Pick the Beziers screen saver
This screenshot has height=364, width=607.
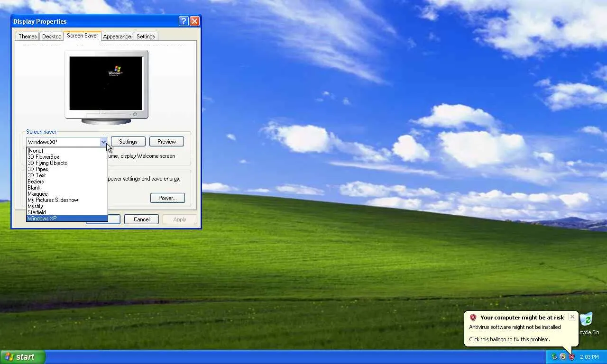click(67, 182)
